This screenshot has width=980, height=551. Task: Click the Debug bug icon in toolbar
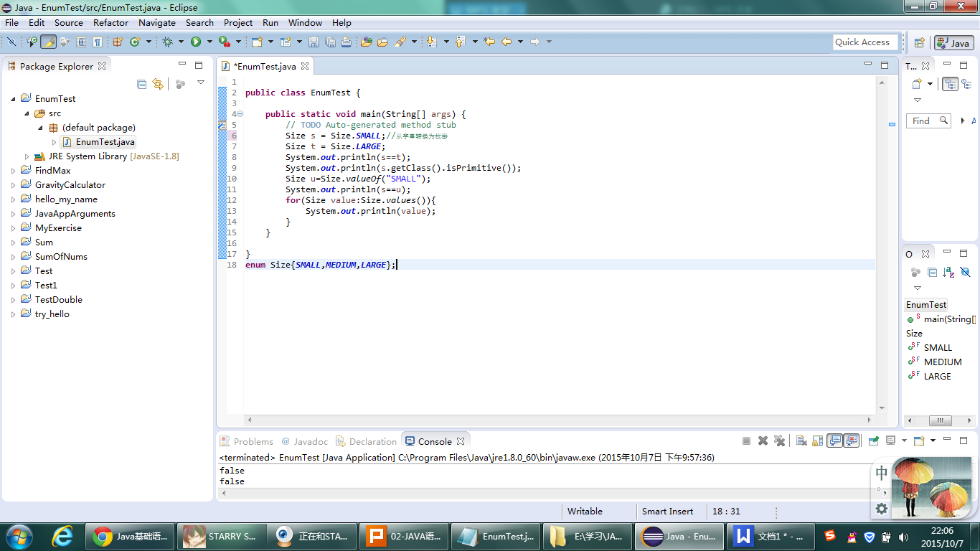[167, 42]
